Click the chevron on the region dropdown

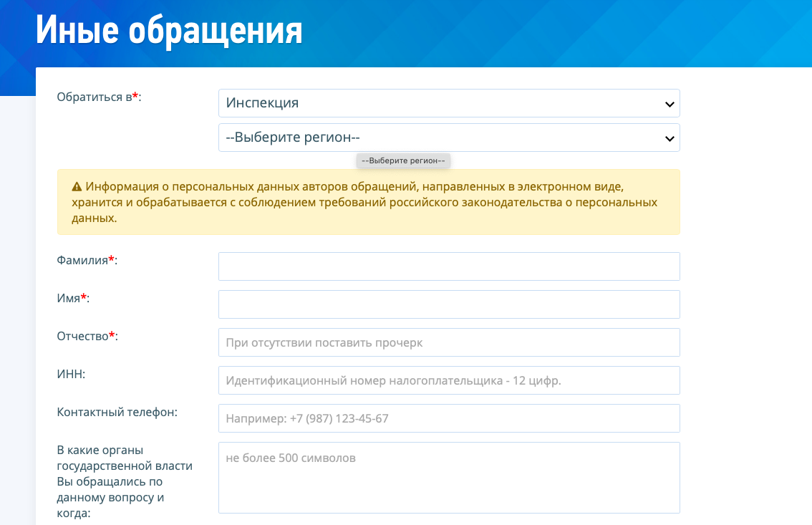(670, 138)
